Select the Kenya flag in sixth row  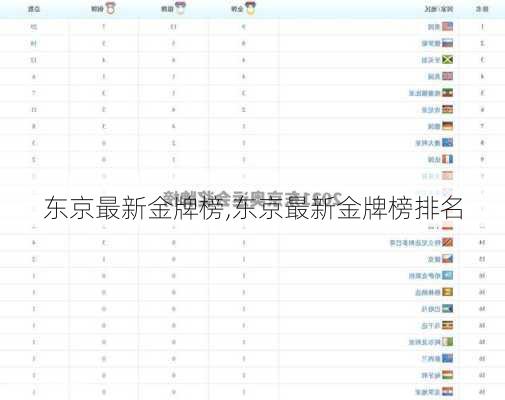coord(447,109)
